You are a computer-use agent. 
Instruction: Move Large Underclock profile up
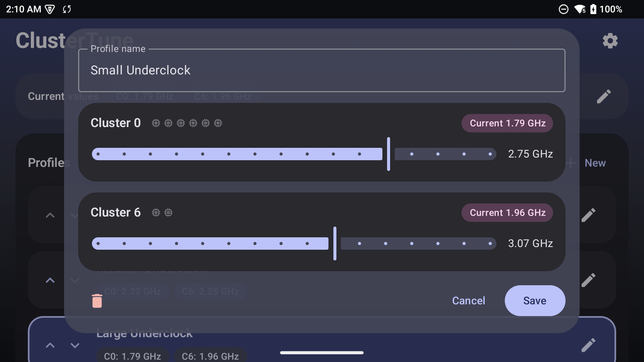pos(50,345)
